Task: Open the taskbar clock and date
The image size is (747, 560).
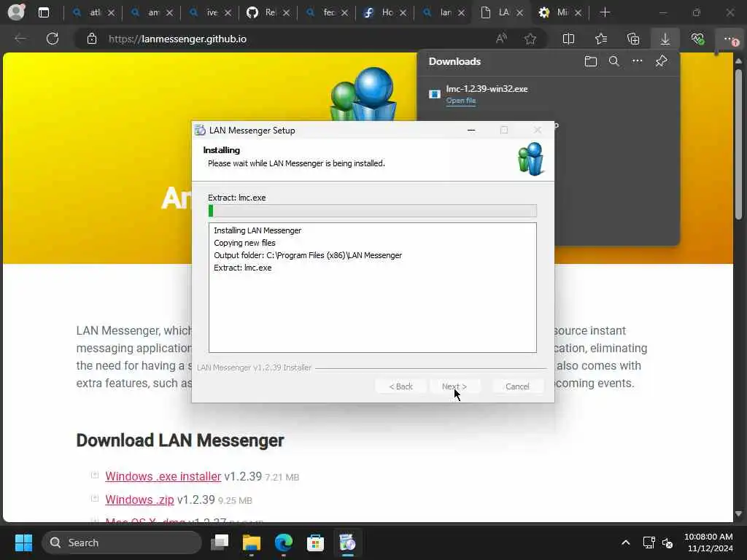Action: coord(709,542)
